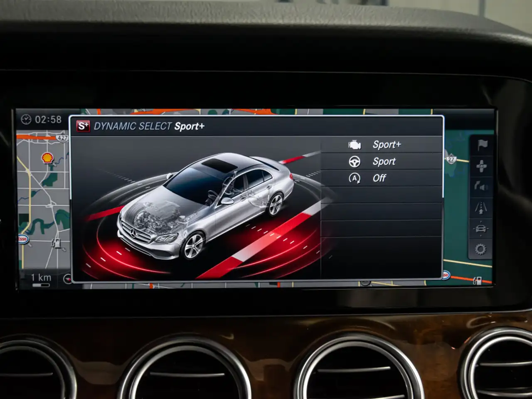The height and width of the screenshot is (399, 532).
Task: Click the steering wheel icon beside Sport
Action: pos(355,161)
